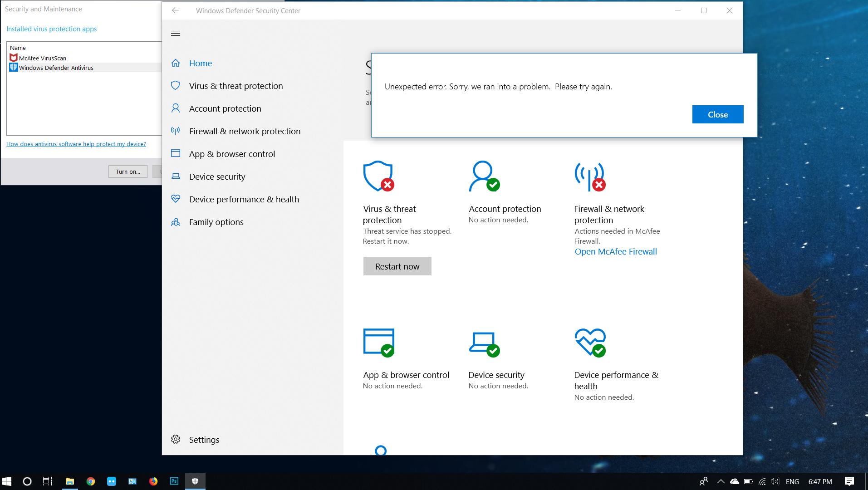This screenshot has width=868, height=490.
Task: Select Virus & threat protection menu item
Action: pos(236,86)
